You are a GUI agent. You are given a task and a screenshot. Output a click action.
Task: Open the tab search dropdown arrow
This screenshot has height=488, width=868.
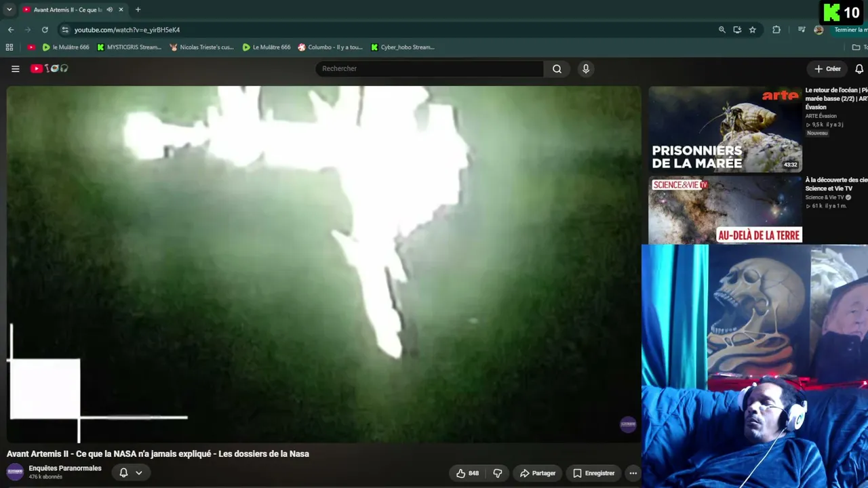[x=9, y=9]
